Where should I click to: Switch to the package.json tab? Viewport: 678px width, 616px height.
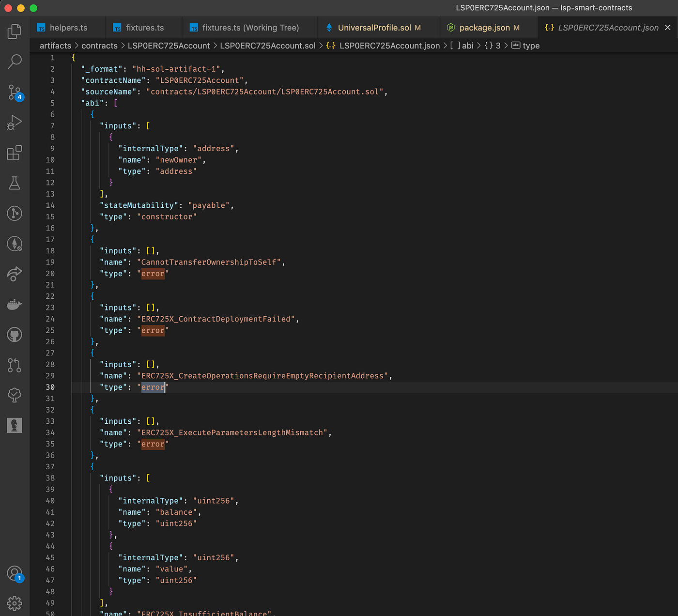coord(488,28)
